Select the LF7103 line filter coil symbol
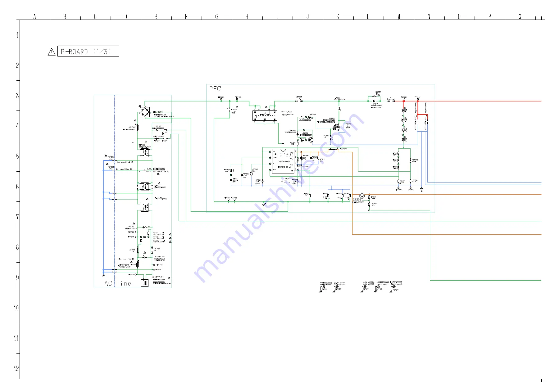Image resolution: width=555 pixels, height=392 pixels. (x=145, y=152)
